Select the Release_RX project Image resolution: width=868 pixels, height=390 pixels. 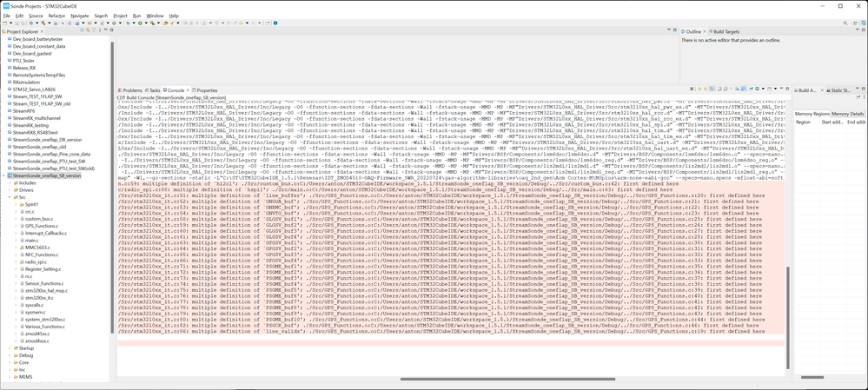(x=23, y=68)
